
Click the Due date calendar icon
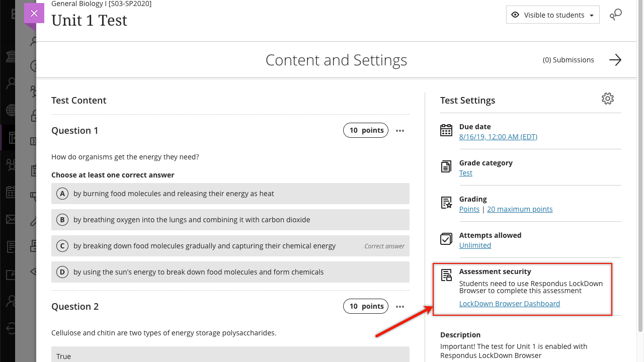pyautogui.click(x=446, y=131)
